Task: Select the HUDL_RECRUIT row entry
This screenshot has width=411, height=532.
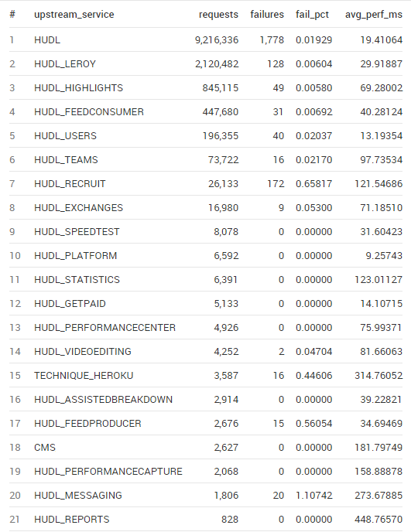Action: point(206,183)
